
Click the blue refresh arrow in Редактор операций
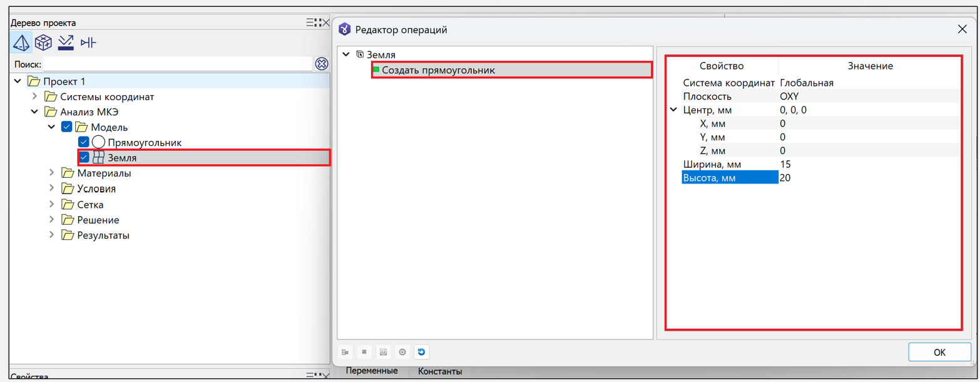pos(421,352)
